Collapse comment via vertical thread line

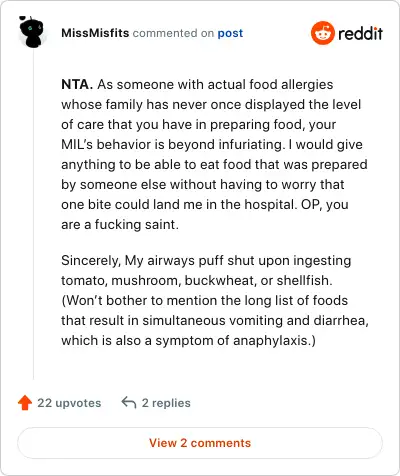33,213
